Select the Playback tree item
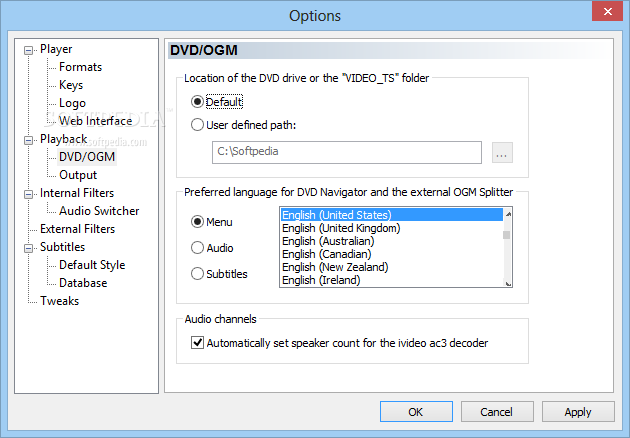The height and width of the screenshot is (438, 630). pos(63,139)
